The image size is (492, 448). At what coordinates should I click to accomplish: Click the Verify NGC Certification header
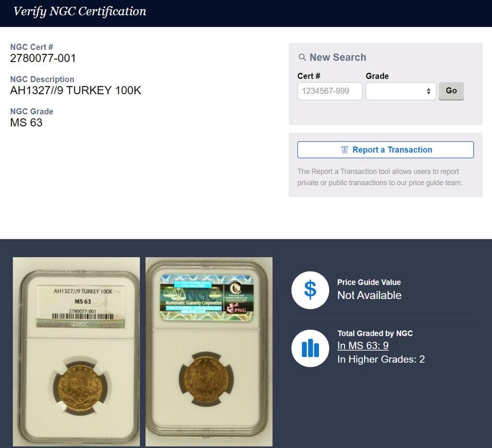80,12
